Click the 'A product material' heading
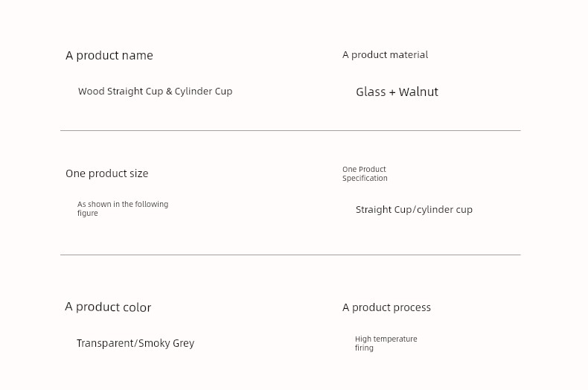The image size is (588, 390). point(385,55)
